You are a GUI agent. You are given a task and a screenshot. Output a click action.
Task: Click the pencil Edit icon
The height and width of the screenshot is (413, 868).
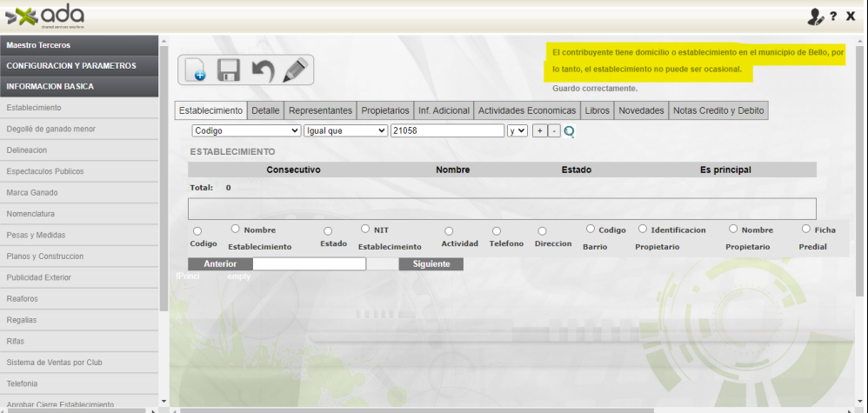(296, 70)
